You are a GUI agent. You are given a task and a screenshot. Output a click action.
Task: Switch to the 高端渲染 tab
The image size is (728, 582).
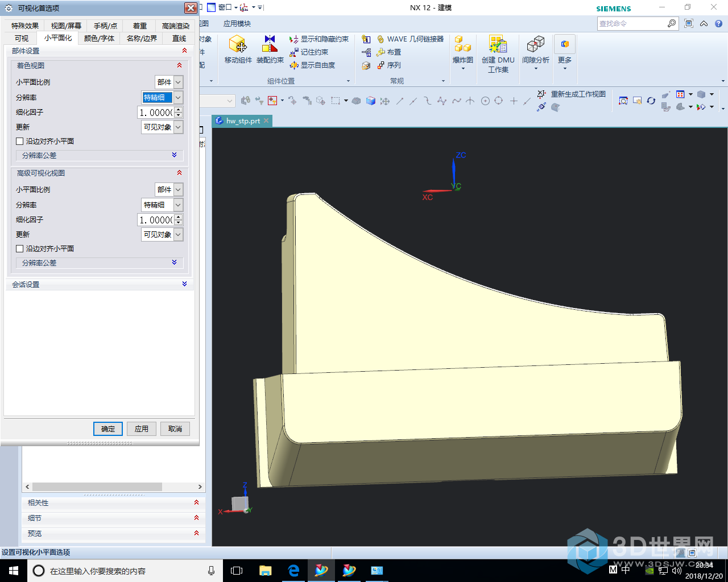click(175, 26)
